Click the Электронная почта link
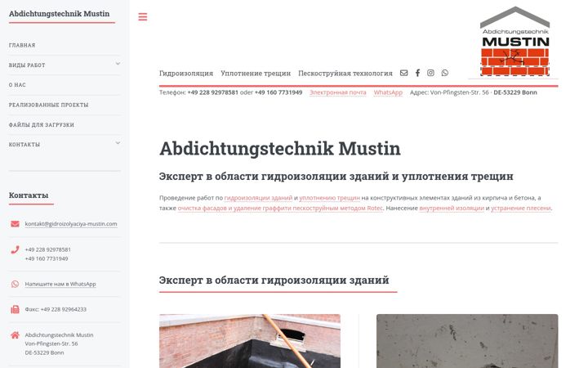The height and width of the screenshot is (368, 588). pyautogui.click(x=338, y=92)
